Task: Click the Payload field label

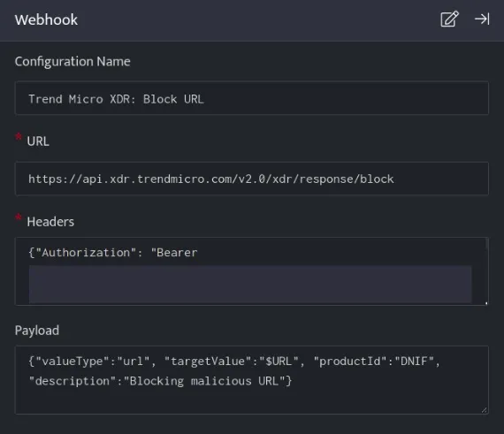Action: (37, 331)
